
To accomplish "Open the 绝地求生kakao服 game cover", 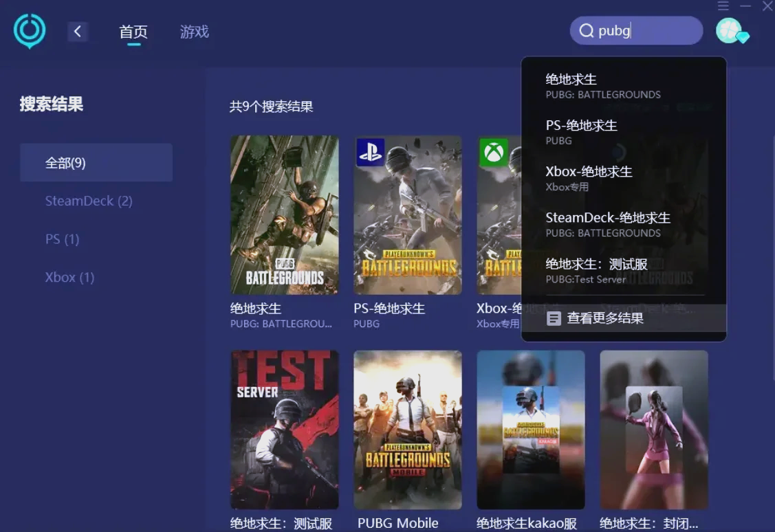I will click(x=531, y=430).
